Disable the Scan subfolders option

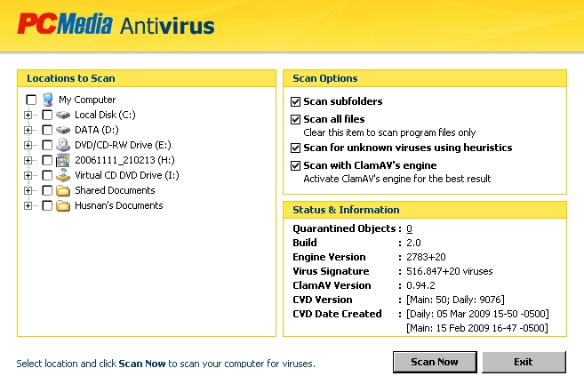[295, 101]
